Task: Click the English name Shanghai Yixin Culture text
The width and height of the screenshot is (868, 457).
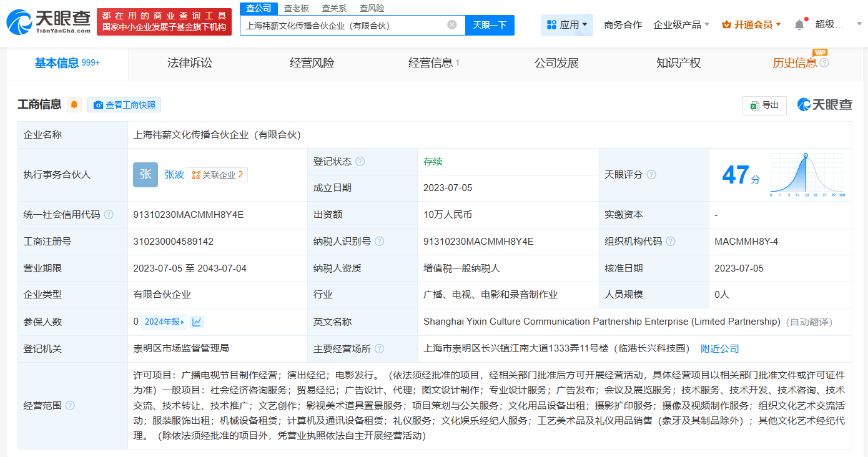Action: (602, 322)
